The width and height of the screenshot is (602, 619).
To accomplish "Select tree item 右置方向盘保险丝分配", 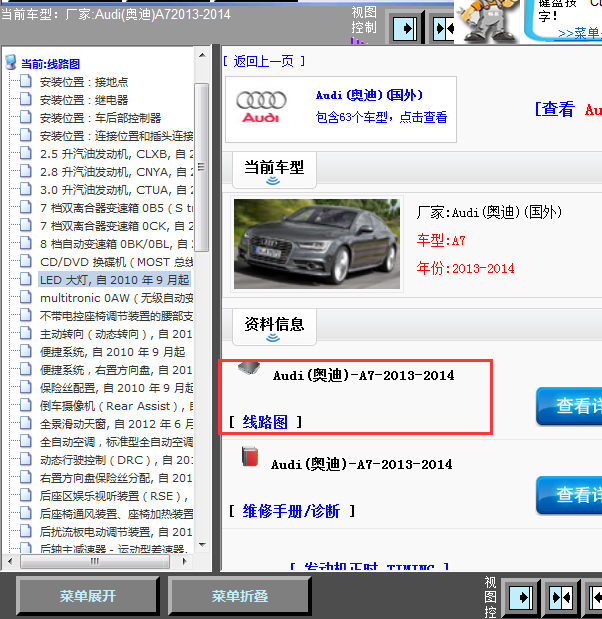I will pyautogui.click(x=116, y=478).
